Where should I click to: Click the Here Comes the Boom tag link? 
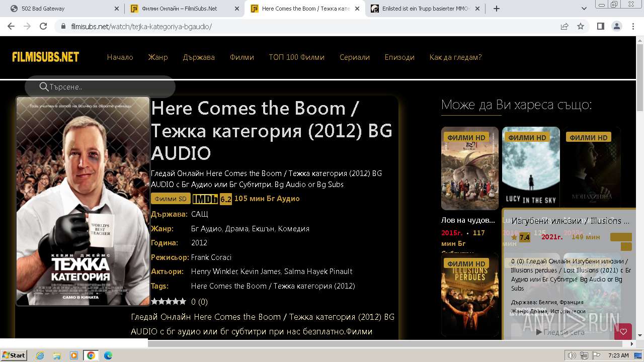point(273,286)
